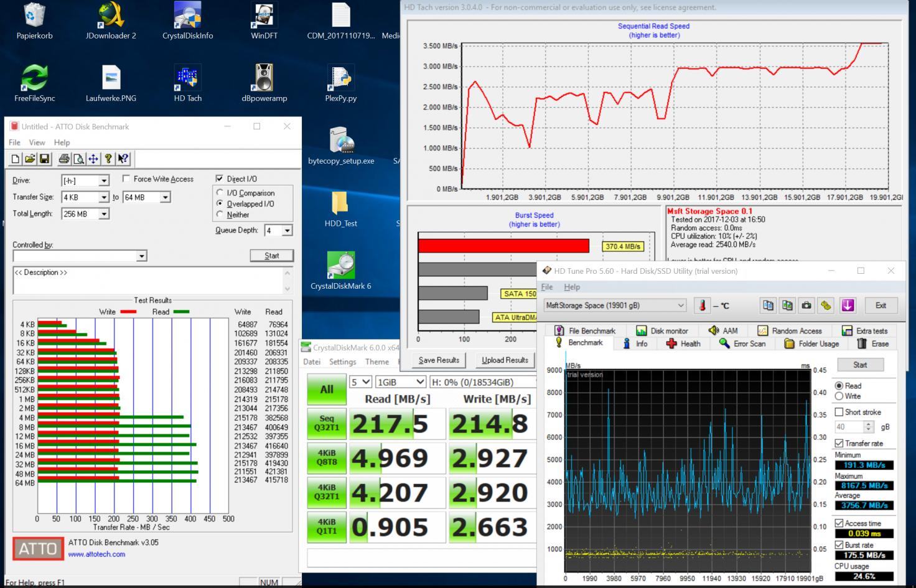Open PlexPy.py file on desktop

(340, 83)
